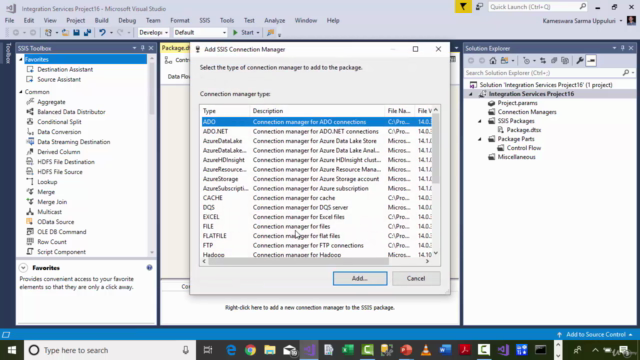640x360 pixels.
Task: Select Source Assistant in the SSIS Toolbox
Action: tap(59, 80)
